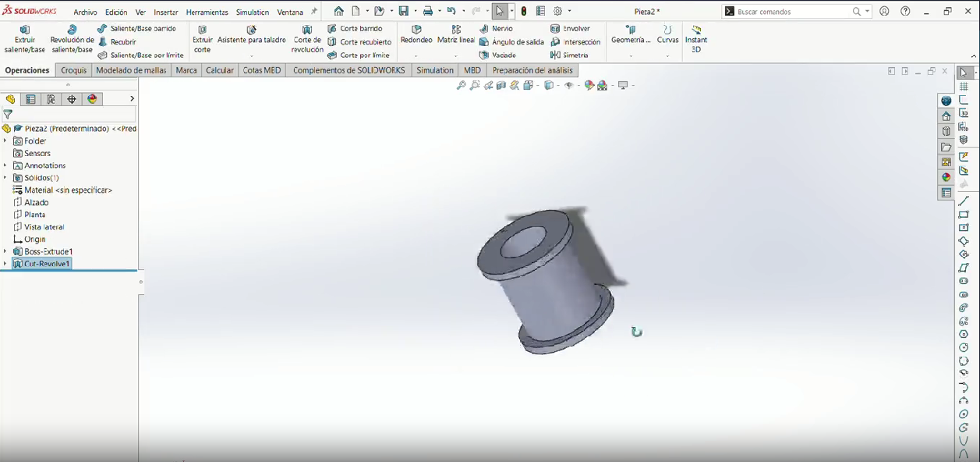This screenshot has height=462, width=980.
Task: Expand the Cut-Revolve1 feature
Action: tap(5, 264)
